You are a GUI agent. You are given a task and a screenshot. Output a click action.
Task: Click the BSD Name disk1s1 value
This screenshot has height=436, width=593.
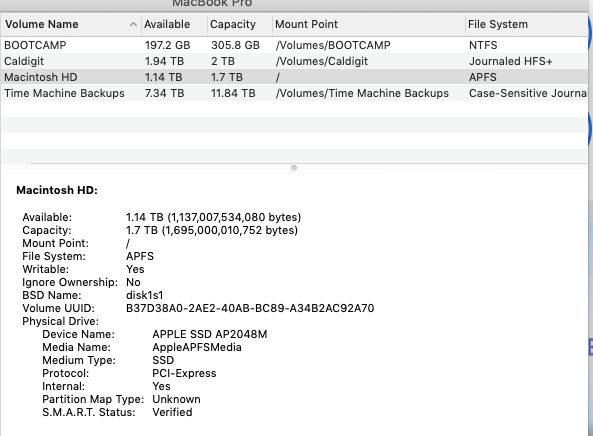coord(144,295)
